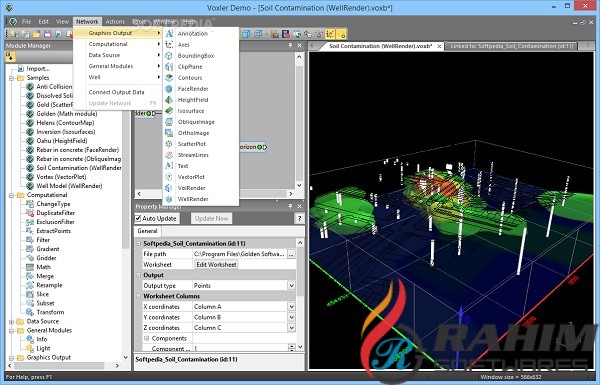Toggle the highlighted yellow axes toolbar button
This screenshot has height=385, width=600.
[x=330, y=34]
